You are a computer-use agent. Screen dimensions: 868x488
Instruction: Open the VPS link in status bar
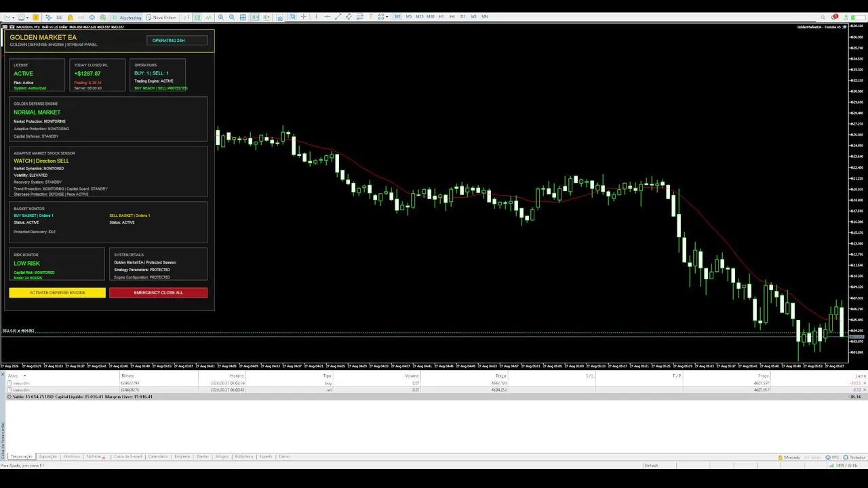click(x=831, y=457)
